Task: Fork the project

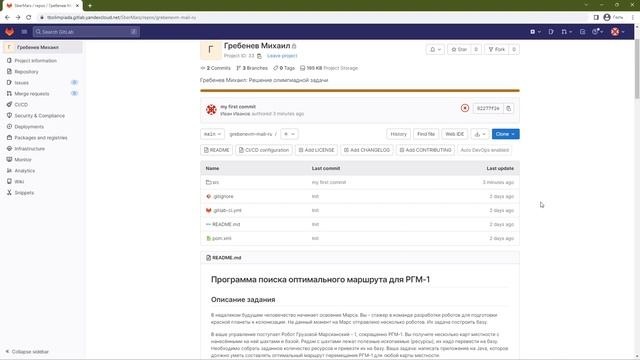Action: (497, 49)
